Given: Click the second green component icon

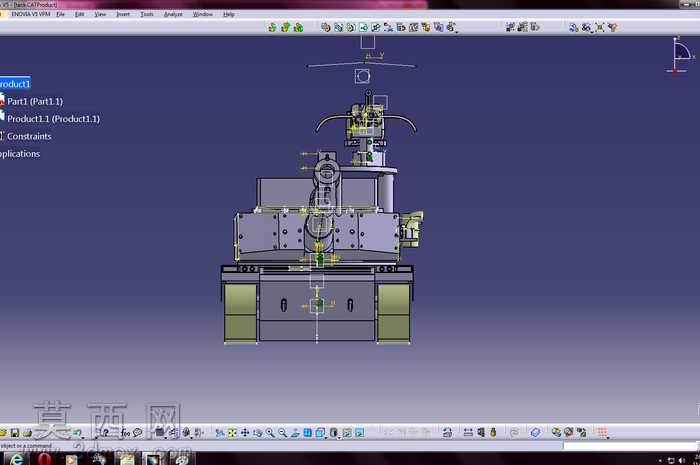Looking at the screenshot, I should coord(285,28).
